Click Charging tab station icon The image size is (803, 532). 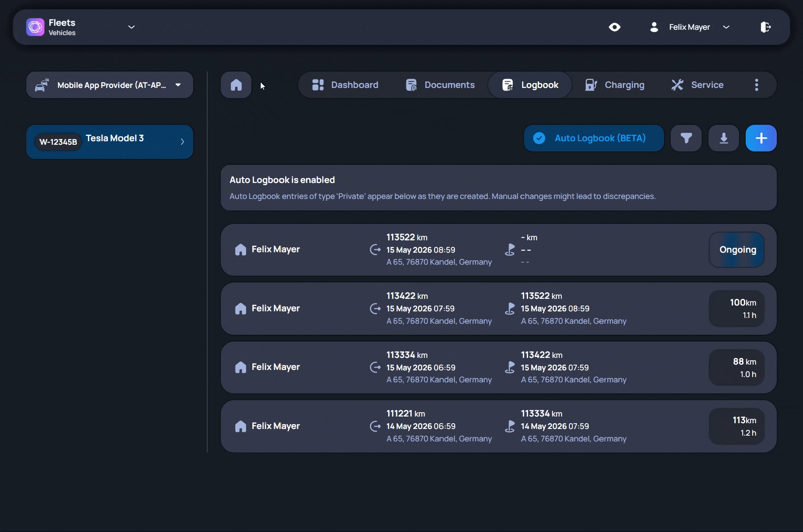(591, 85)
